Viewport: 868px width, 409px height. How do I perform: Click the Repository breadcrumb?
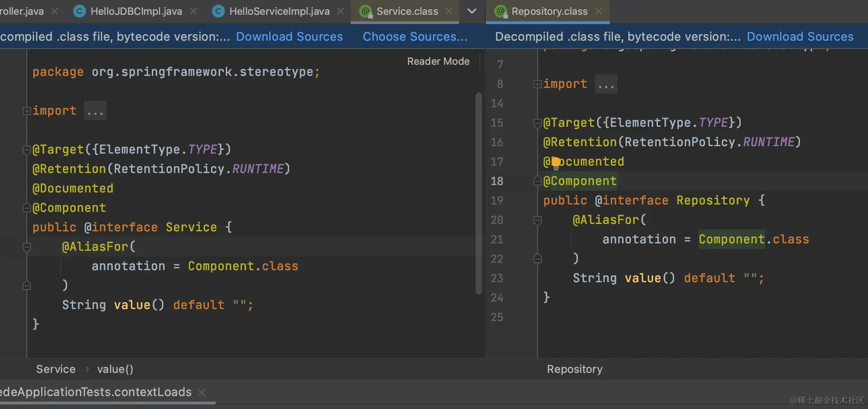(575, 369)
